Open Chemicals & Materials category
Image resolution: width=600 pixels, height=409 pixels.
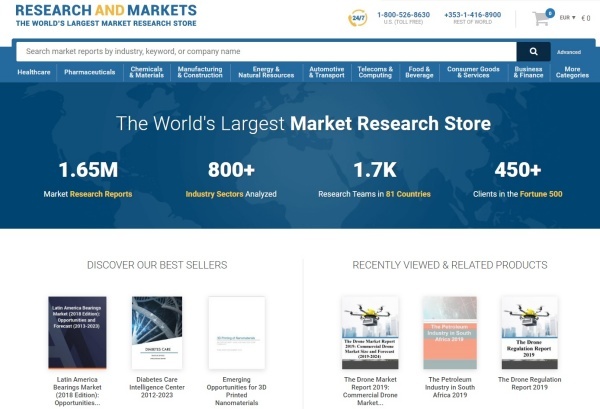[147, 72]
